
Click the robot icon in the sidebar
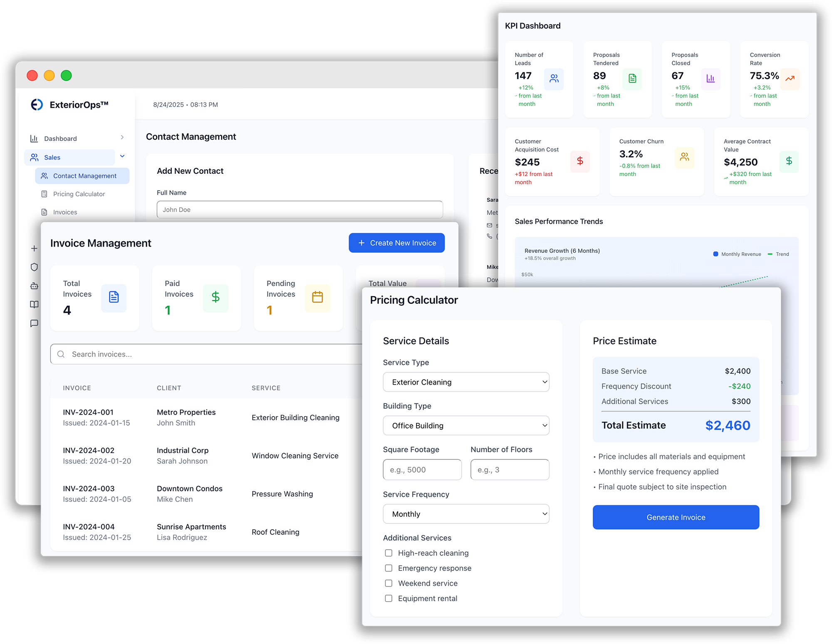click(34, 286)
